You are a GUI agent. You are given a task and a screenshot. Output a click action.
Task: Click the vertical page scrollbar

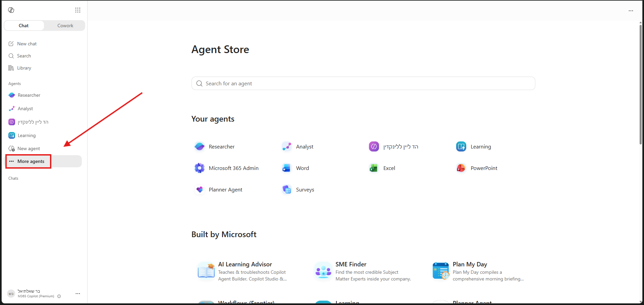[640, 85]
